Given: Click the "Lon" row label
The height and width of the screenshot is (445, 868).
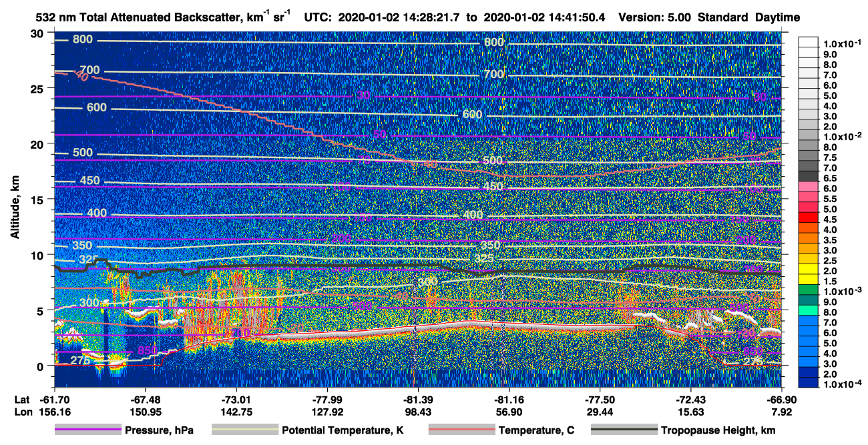Looking at the screenshot, I should pos(23,412).
